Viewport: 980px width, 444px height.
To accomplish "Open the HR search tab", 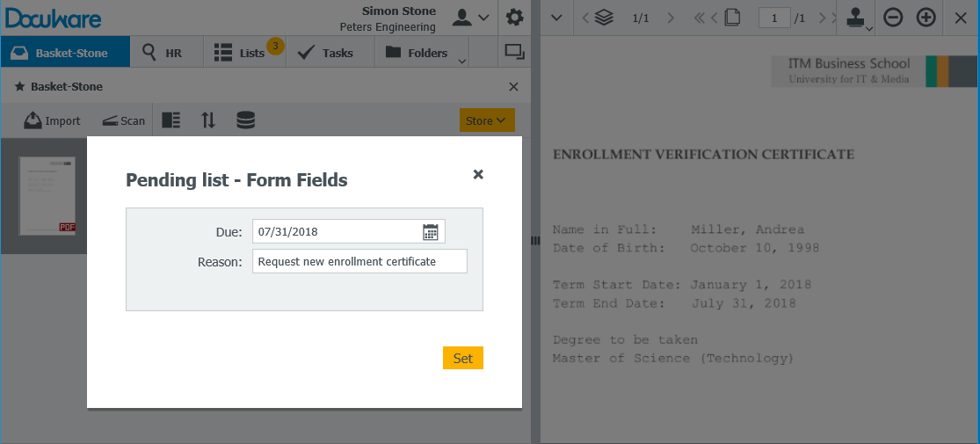I will (x=163, y=53).
